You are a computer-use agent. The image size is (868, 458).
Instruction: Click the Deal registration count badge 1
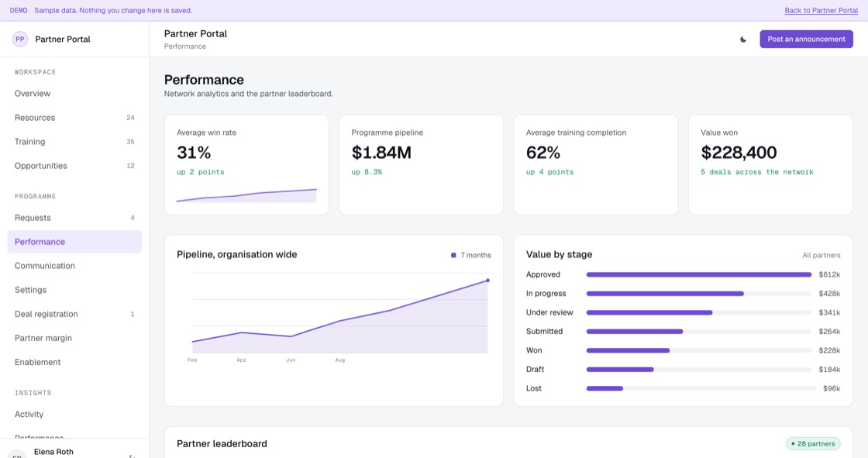click(x=133, y=314)
